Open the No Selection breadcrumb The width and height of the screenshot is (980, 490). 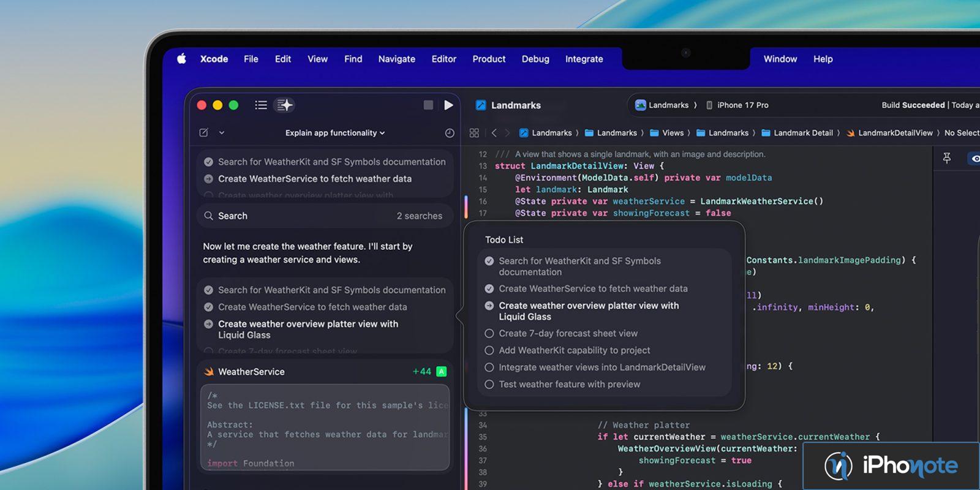point(962,133)
